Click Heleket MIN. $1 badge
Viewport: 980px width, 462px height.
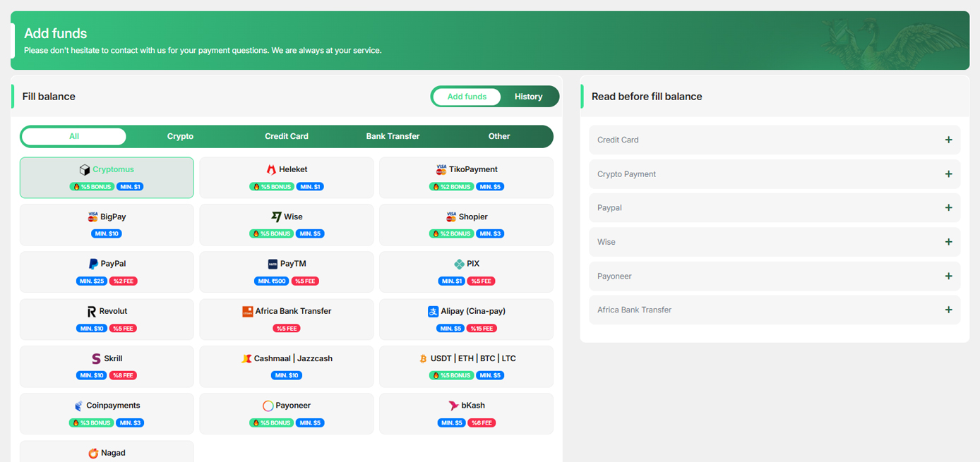(x=310, y=187)
